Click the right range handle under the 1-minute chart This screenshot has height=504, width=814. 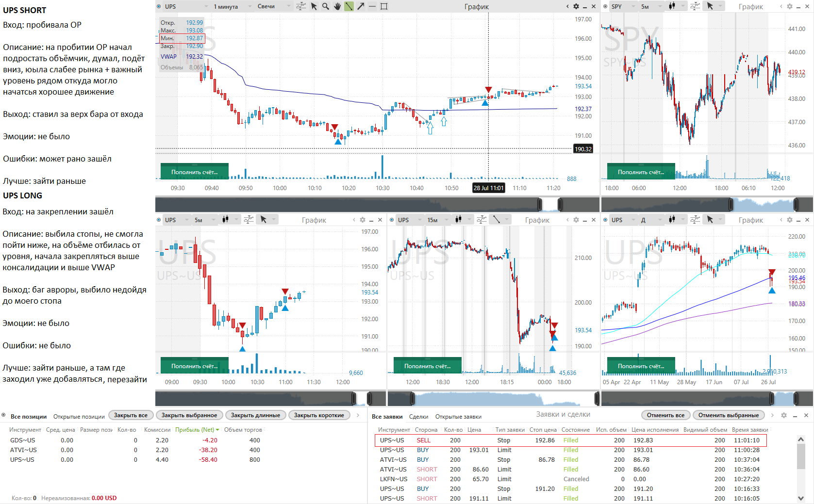(560, 204)
